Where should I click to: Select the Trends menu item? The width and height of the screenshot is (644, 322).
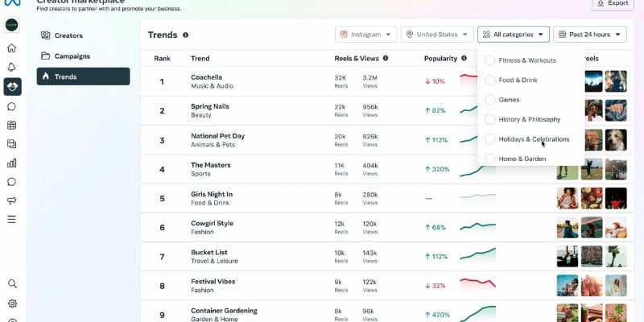[x=84, y=76]
